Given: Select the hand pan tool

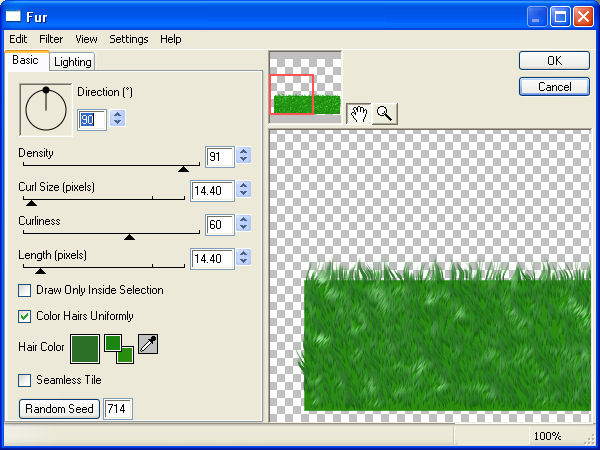Looking at the screenshot, I should coord(359,113).
